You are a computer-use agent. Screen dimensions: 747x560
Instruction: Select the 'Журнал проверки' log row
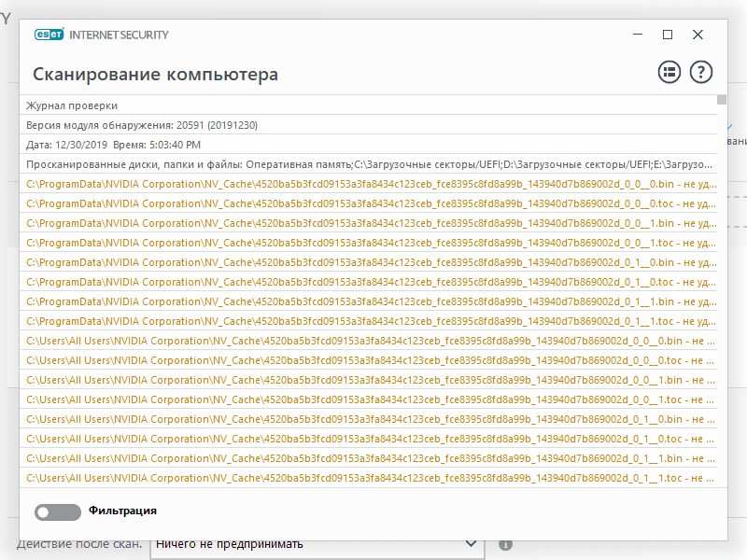tap(72, 105)
